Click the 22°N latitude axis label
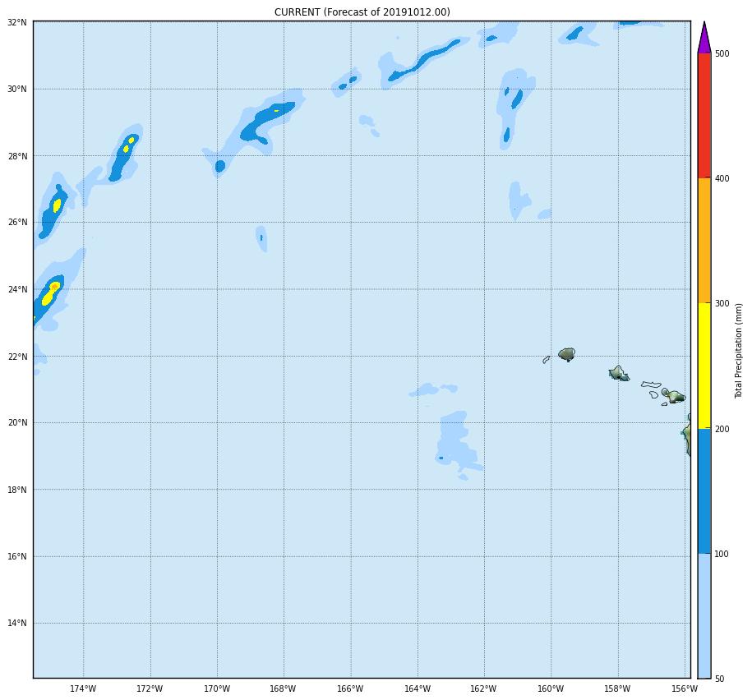This screenshot has width=752, height=700. tap(17, 357)
